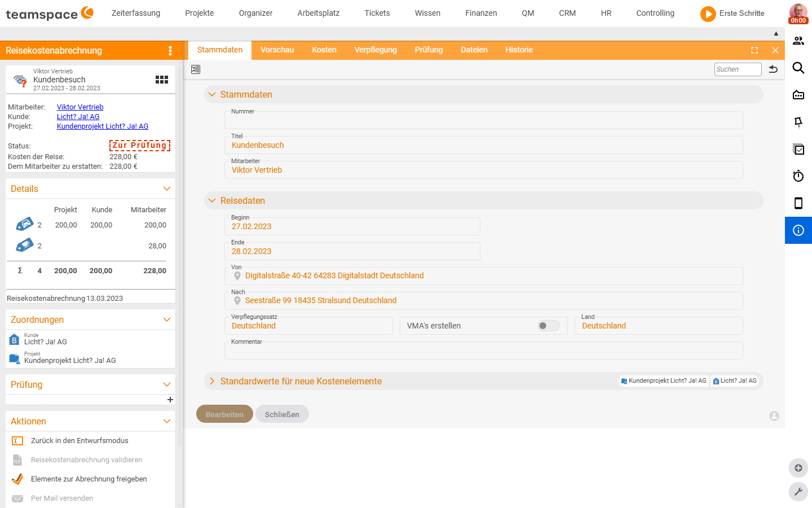This screenshot has width=812, height=508.
Task: Collapse the Zuordnungen section
Action: [166, 320]
